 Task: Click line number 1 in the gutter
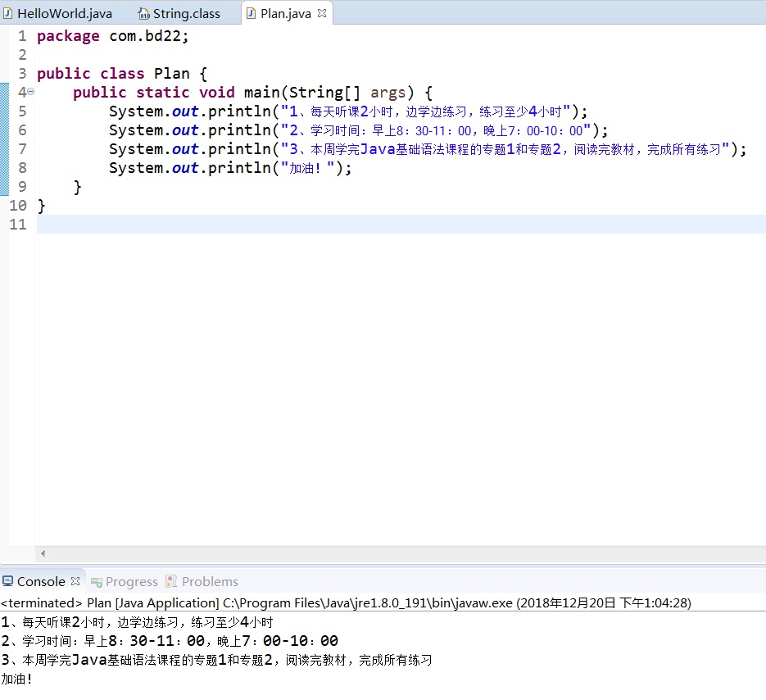[x=22, y=36]
